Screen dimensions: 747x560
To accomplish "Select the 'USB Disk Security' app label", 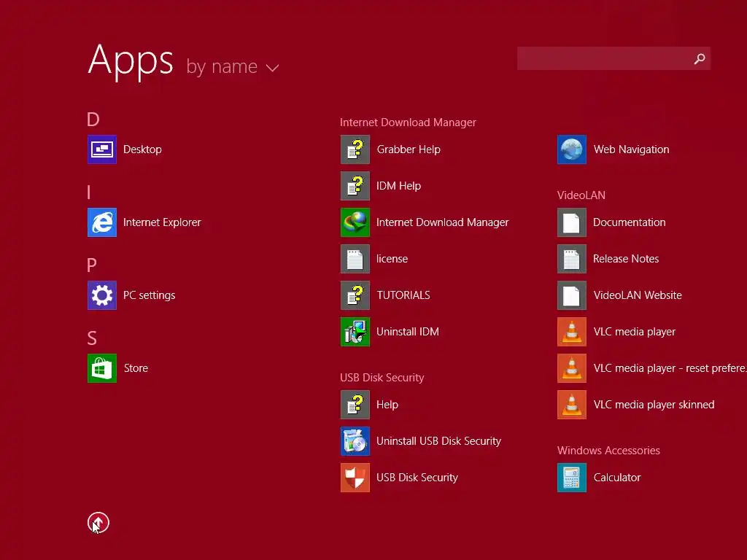I will click(x=417, y=477).
